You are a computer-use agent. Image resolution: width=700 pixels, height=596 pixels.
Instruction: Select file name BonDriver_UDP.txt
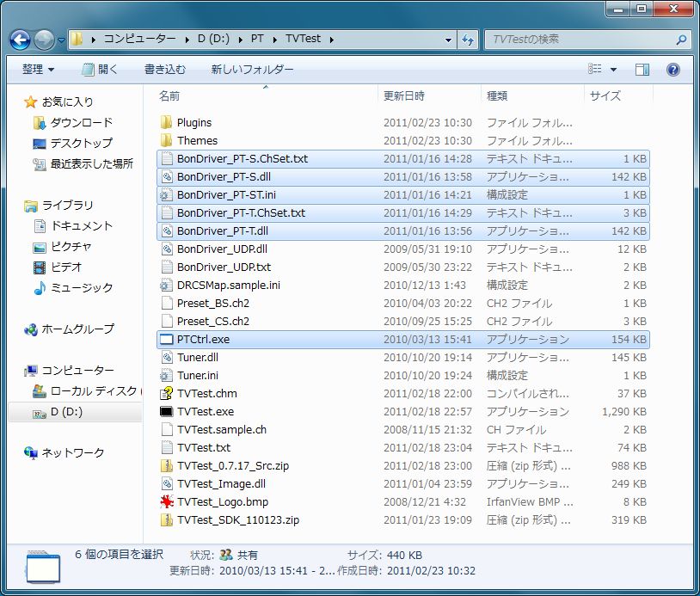[224, 267]
